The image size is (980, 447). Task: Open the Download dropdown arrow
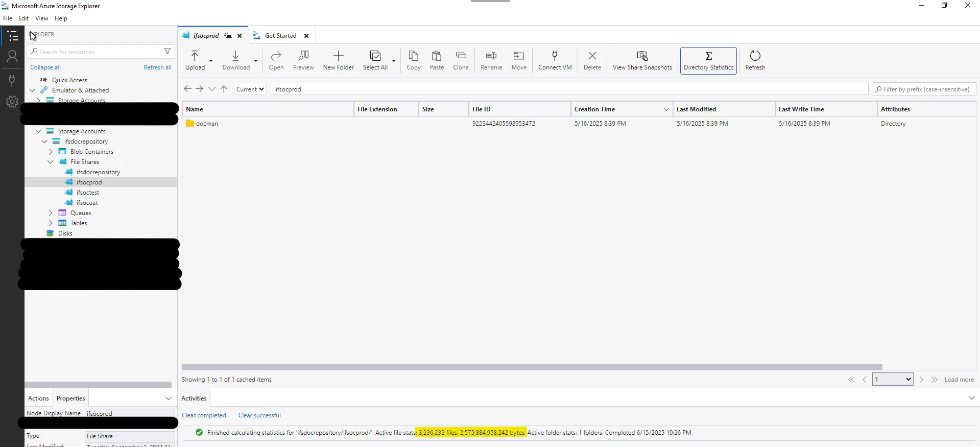click(x=256, y=61)
